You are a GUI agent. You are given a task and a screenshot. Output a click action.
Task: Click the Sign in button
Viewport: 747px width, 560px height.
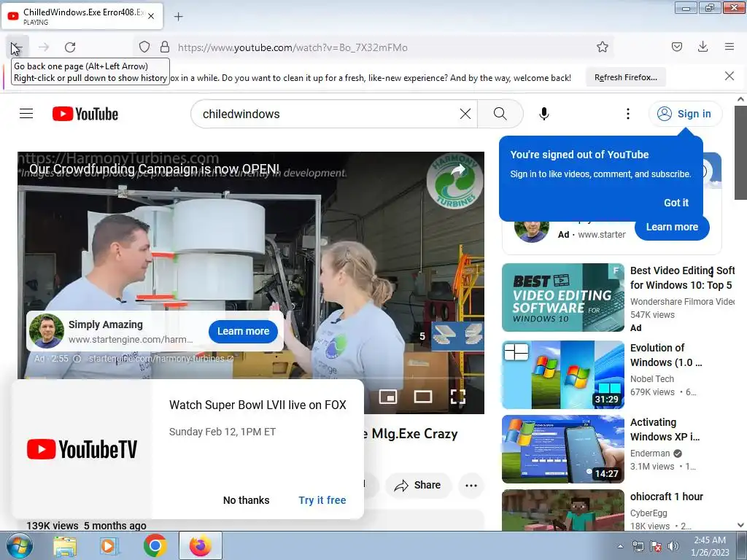[x=685, y=114]
